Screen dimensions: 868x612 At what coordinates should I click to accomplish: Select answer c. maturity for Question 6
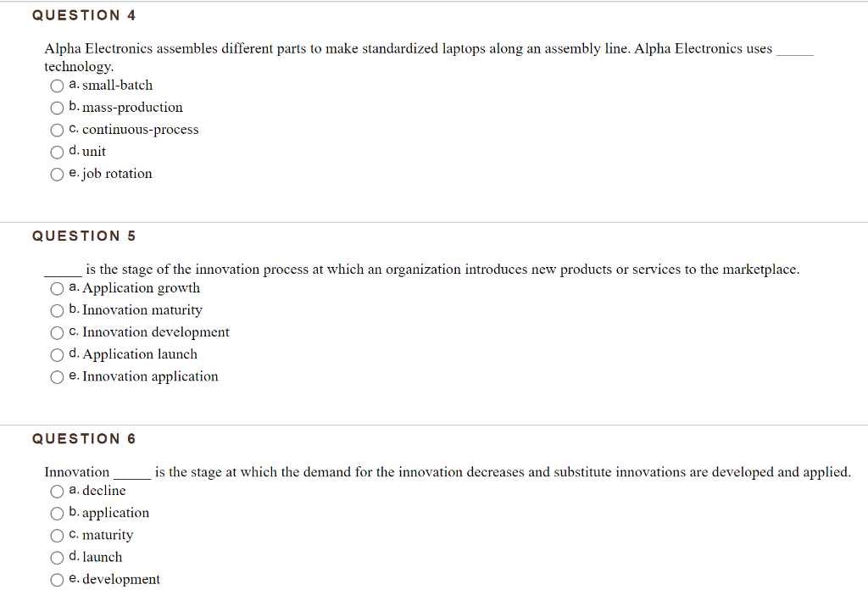56,535
